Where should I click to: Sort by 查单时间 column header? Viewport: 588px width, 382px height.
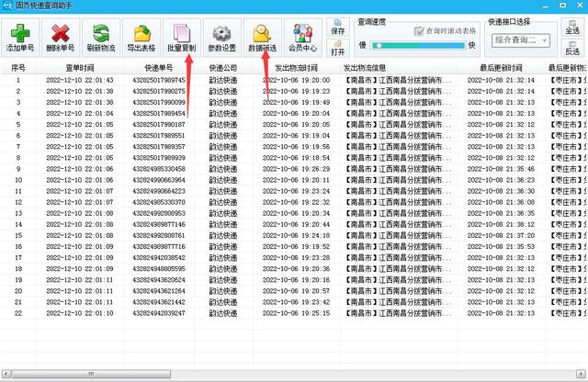click(x=80, y=68)
